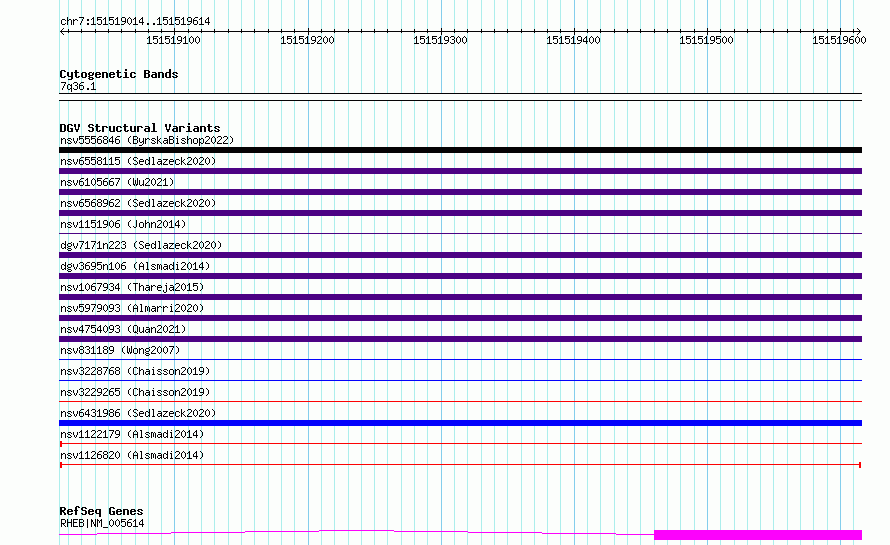The width and height of the screenshot is (890, 545).
Task: Click ruler position 151519400
Action: point(573,40)
